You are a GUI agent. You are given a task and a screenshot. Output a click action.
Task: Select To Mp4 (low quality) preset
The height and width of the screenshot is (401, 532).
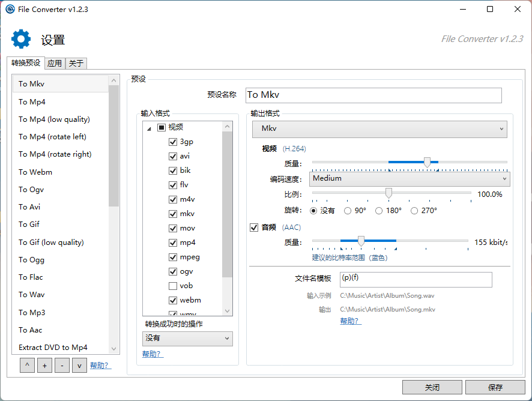(x=61, y=119)
